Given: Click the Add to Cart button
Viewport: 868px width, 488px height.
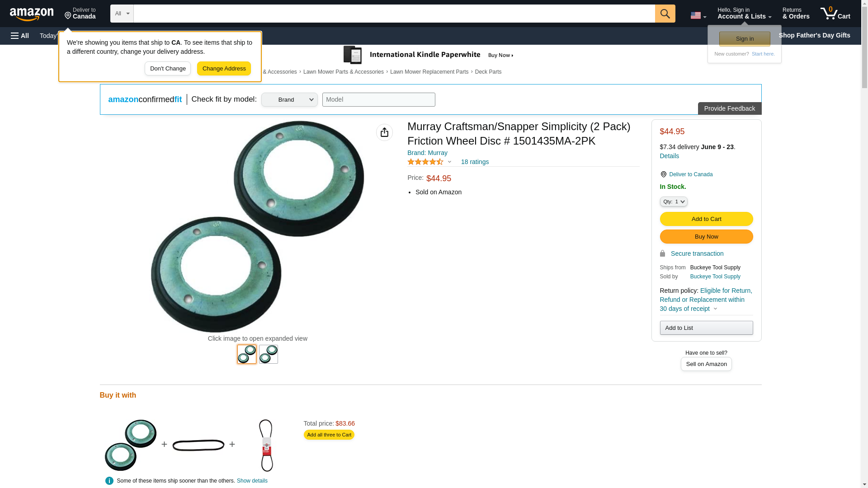Looking at the screenshot, I should tap(706, 219).
